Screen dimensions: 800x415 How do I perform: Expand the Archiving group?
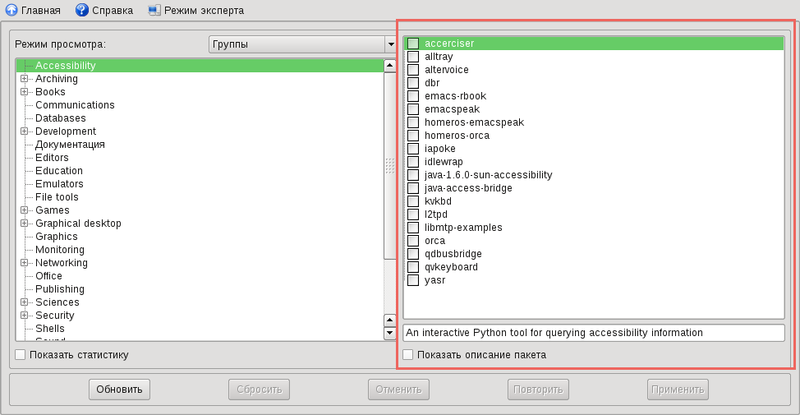(x=24, y=79)
